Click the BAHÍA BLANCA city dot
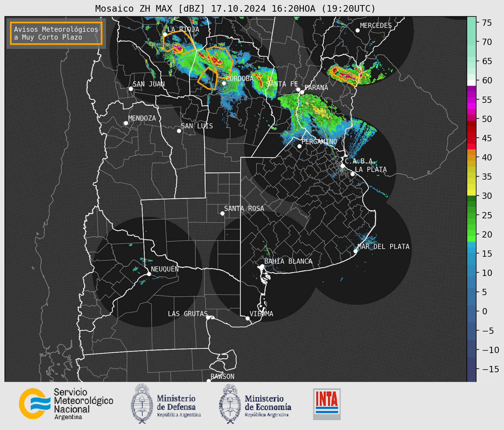The width and height of the screenshot is (504, 430). [262, 266]
